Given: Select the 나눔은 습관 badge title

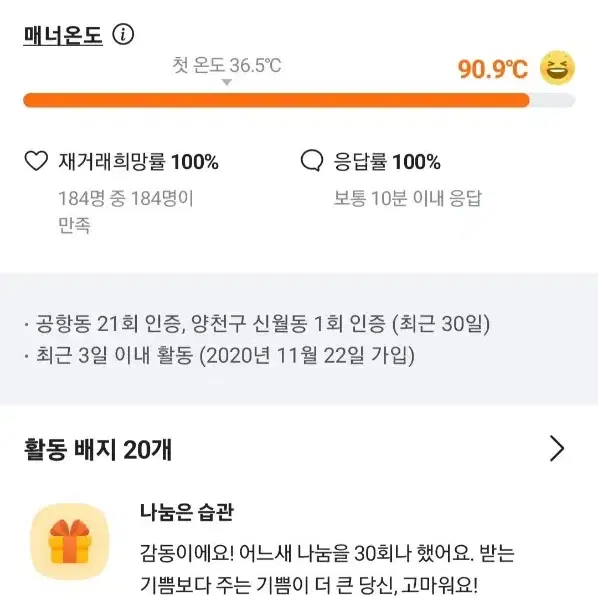Looking at the screenshot, I should 186,512.
